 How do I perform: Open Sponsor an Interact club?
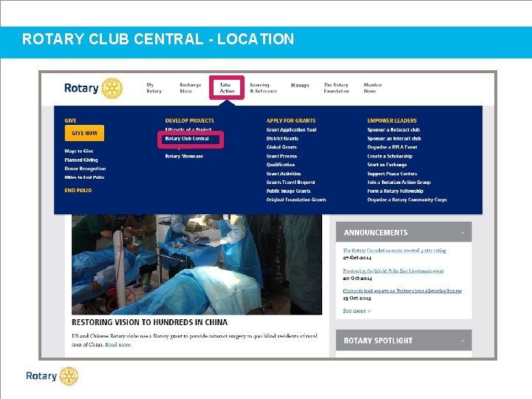[x=394, y=138]
